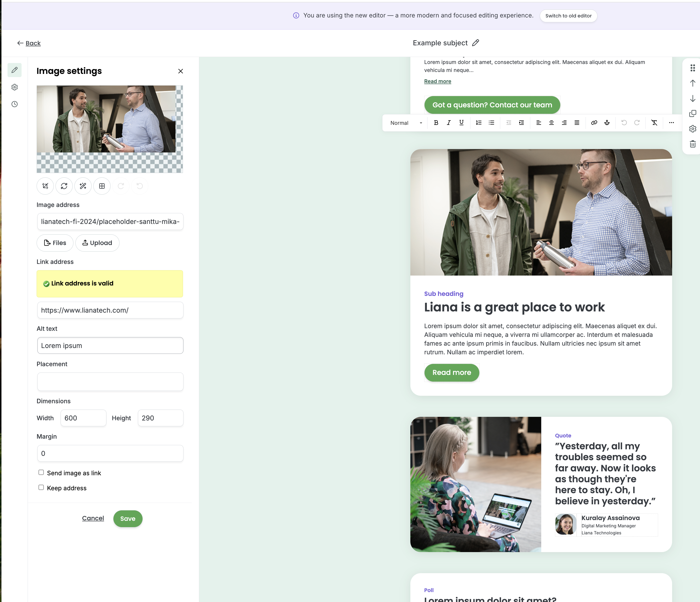Screen dimensions: 700x602
Task: Toggle italic formatting in text toolbar
Action: pyautogui.click(x=449, y=123)
